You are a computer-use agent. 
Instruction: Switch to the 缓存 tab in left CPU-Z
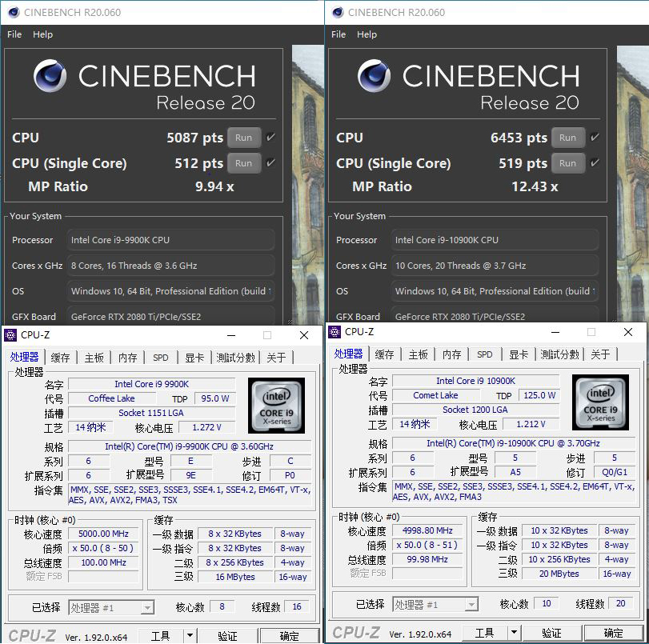59,358
